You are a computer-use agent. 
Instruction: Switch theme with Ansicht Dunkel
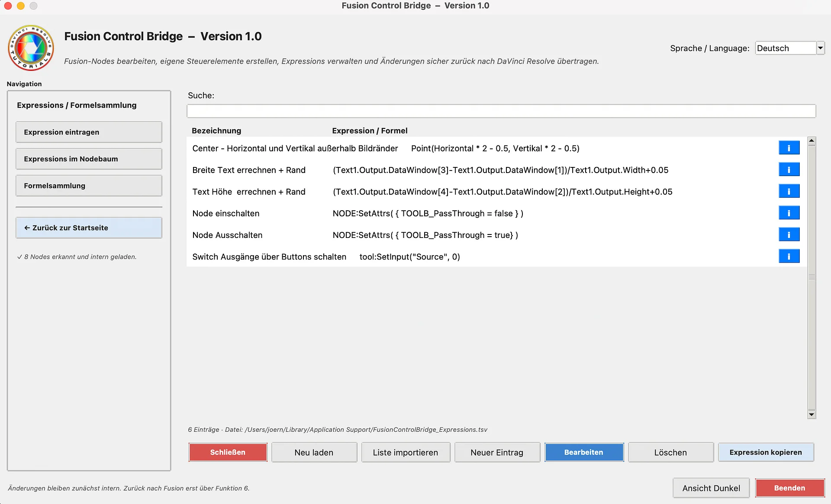tap(711, 488)
